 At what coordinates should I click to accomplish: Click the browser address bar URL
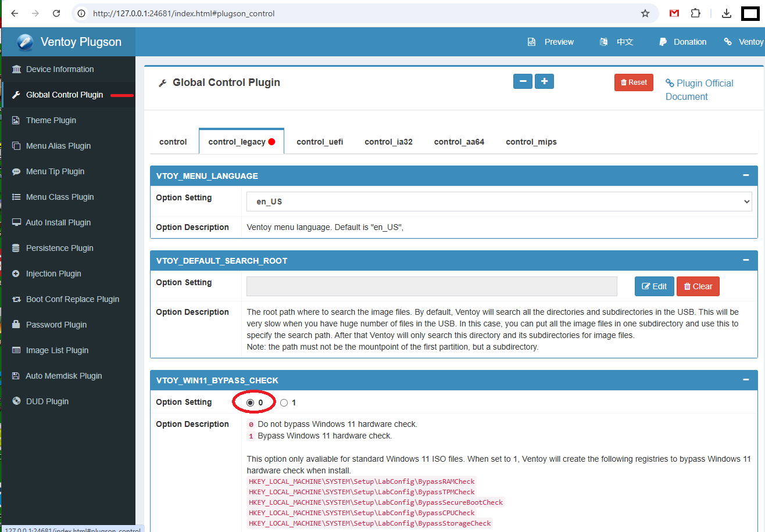click(x=184, y=13)
